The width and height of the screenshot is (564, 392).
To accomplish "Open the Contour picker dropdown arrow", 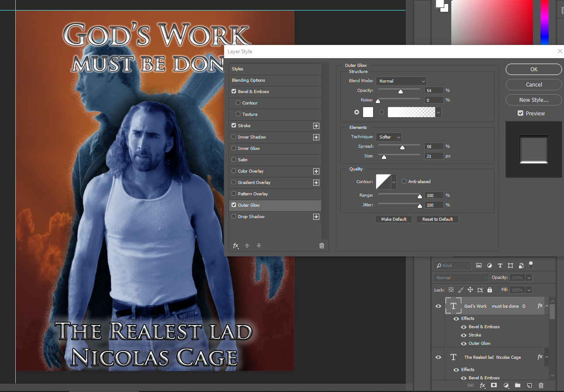I will [x=394, y=181].
